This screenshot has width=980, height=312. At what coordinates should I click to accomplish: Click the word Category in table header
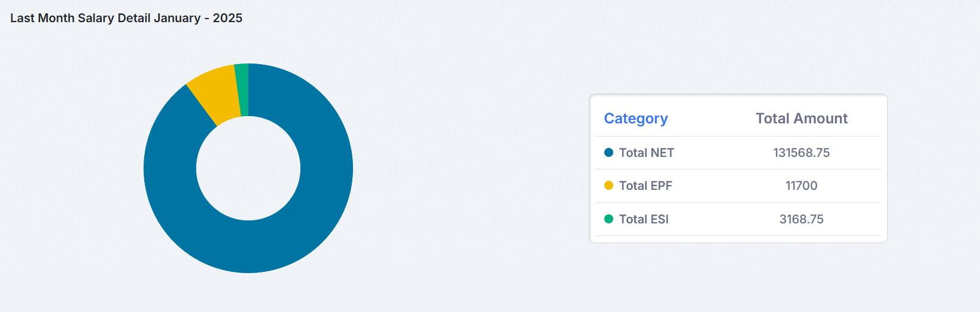point(636,119)
